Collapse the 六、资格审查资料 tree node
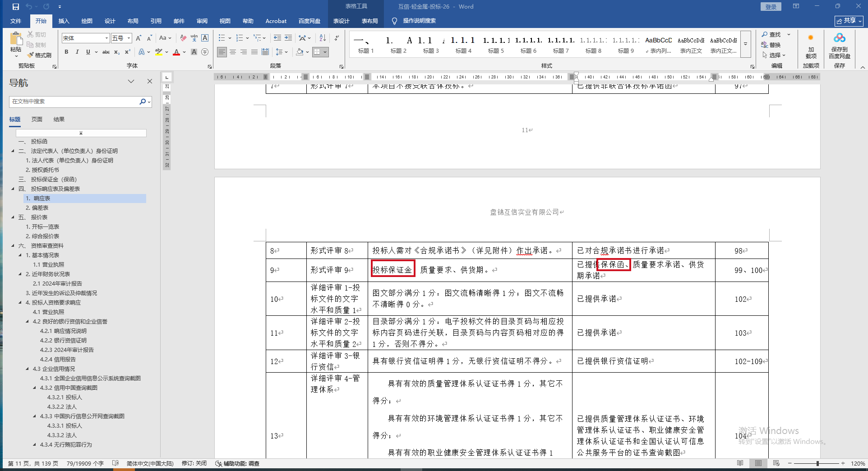868x471 pixels. tap(13, 246)
